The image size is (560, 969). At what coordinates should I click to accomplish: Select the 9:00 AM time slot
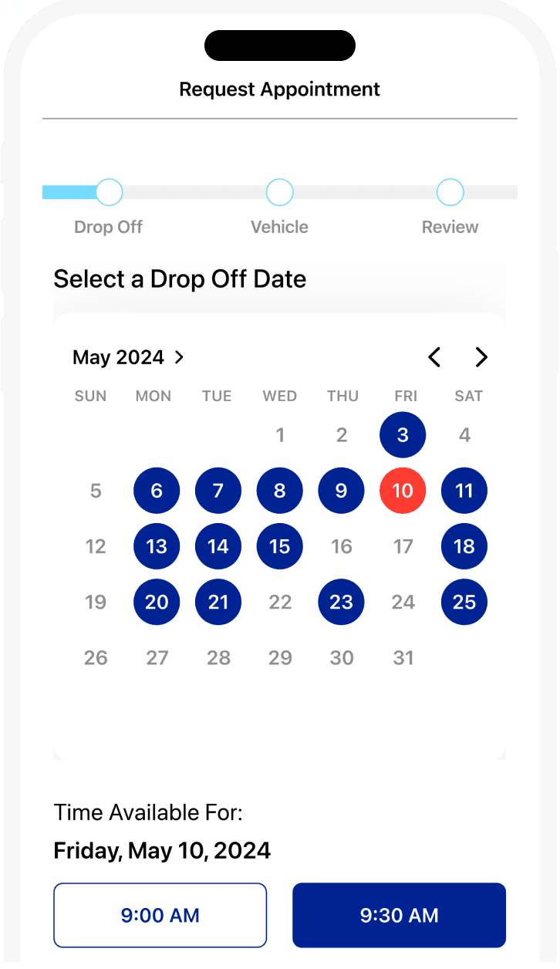click(x=160, y=915)
